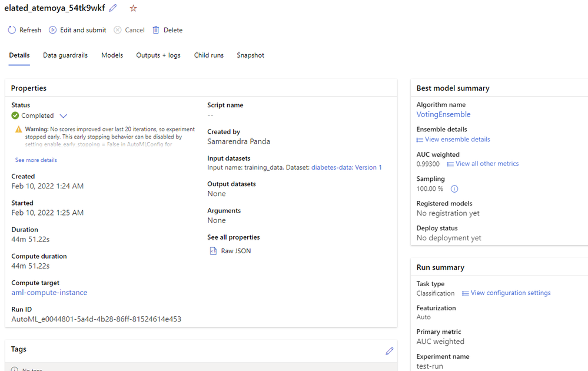Expand the Completed status dropdown chevron
This screenshot has height=371, width=588.
[64, 116]
